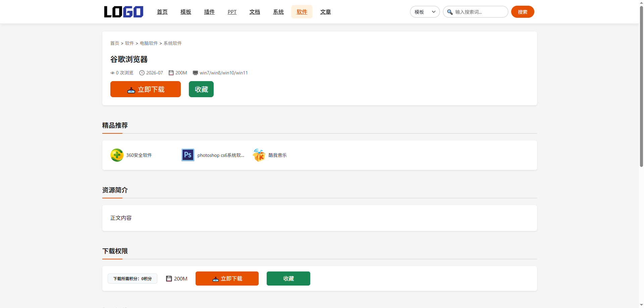This screenshot has height=308, width=644.
Task: Open 系统 in the navigation bar
Action: 278,12
